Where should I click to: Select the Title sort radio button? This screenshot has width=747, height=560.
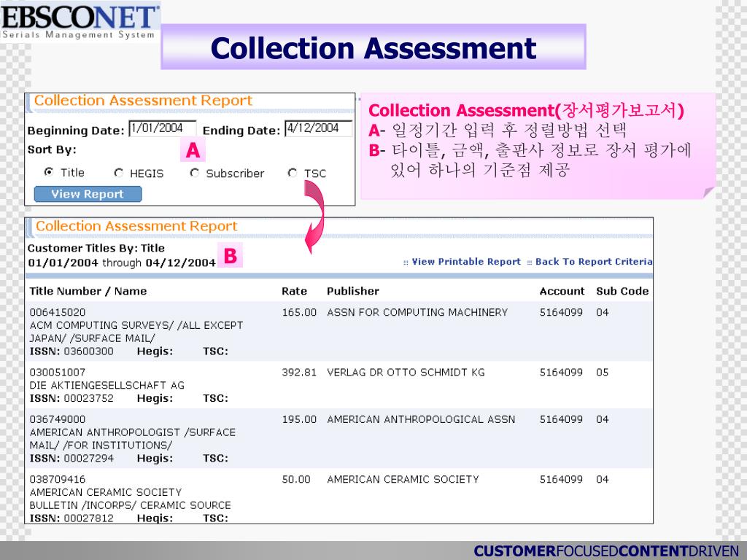click(48, 172)
